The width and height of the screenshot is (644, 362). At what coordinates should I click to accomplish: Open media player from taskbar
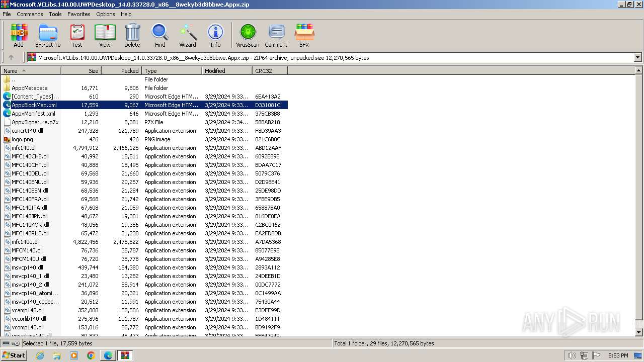tap(74, 355)
